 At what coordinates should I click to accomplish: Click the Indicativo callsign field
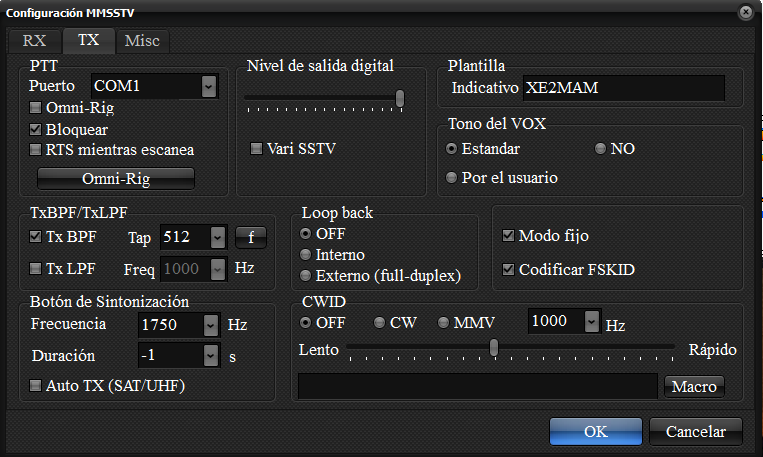624,88
